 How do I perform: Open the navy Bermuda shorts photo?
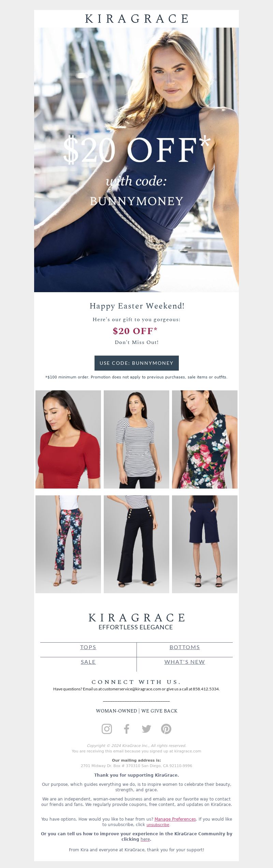(205, 544)
